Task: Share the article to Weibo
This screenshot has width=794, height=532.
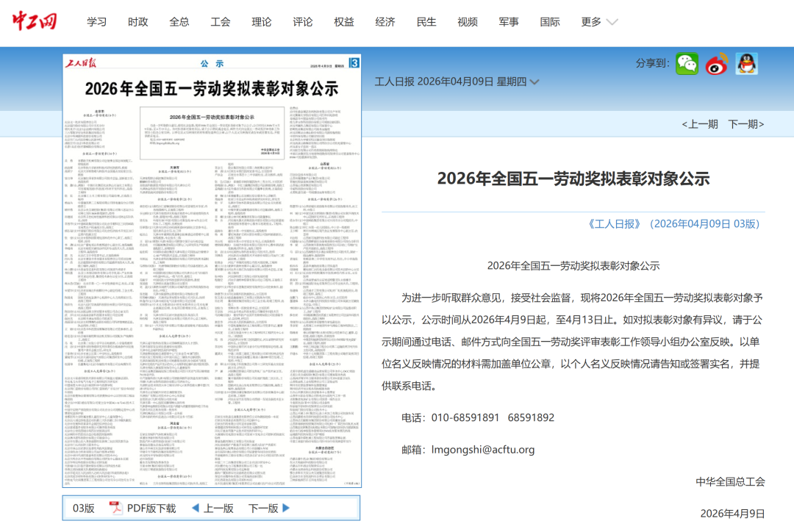Action: click(x=717, y=64)
